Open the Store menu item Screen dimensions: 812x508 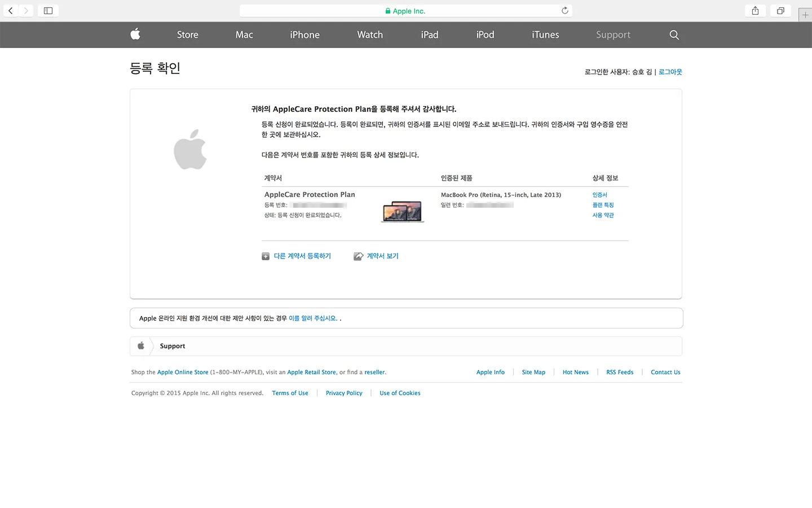click(187, 35)
